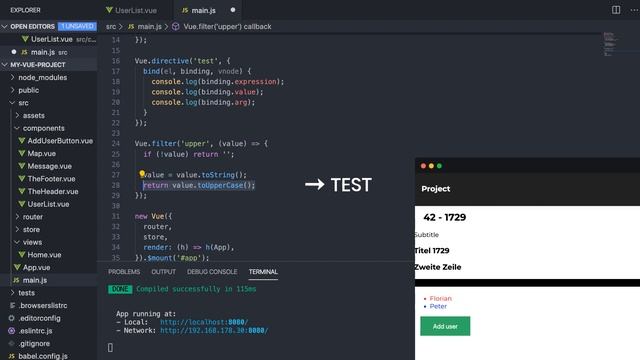
Task: Expand the node_modules folder
Action: [x=13, y=77]
